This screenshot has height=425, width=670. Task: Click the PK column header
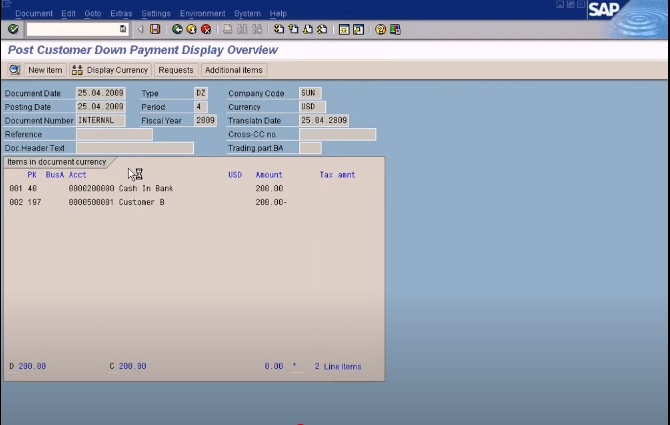pyautogui.click(x=32, y=175)
